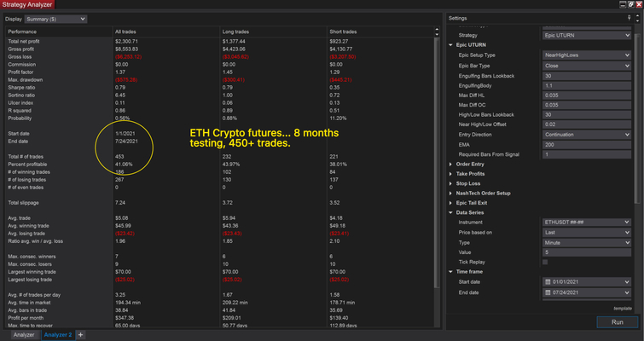
Task: Click the pin icon in Settings header
Action: pyautogui.click(x=629, y=18)
